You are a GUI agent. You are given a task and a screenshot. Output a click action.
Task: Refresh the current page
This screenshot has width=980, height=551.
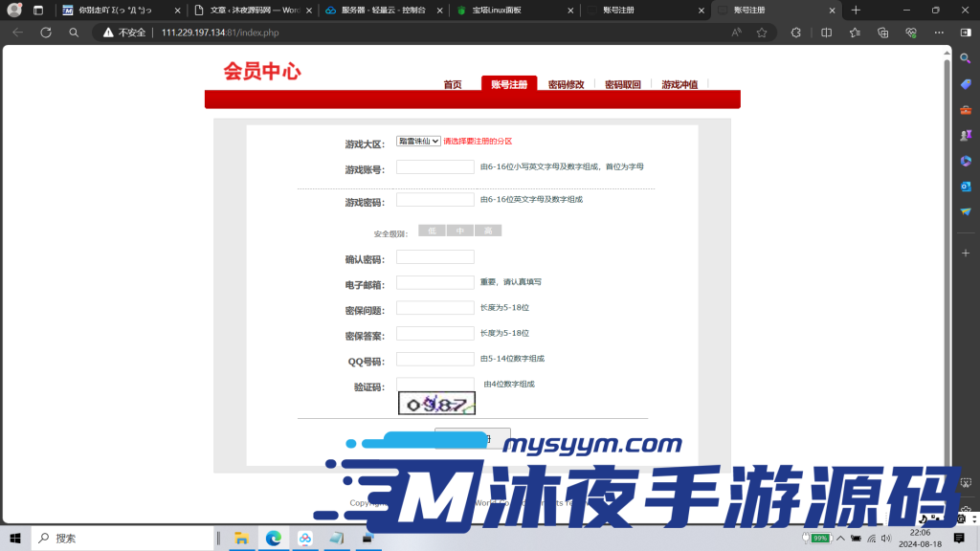tap(45, 32)
